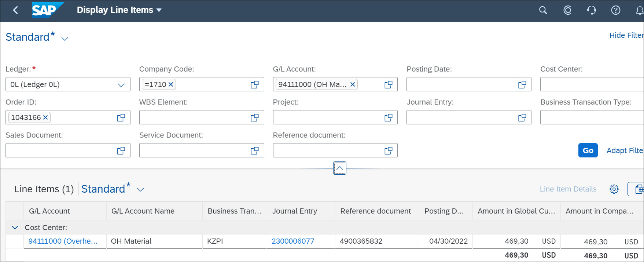Screen dimensions: 644x262
Task: Collapse the filter bar with arrow button
Action: coord(340,168)
